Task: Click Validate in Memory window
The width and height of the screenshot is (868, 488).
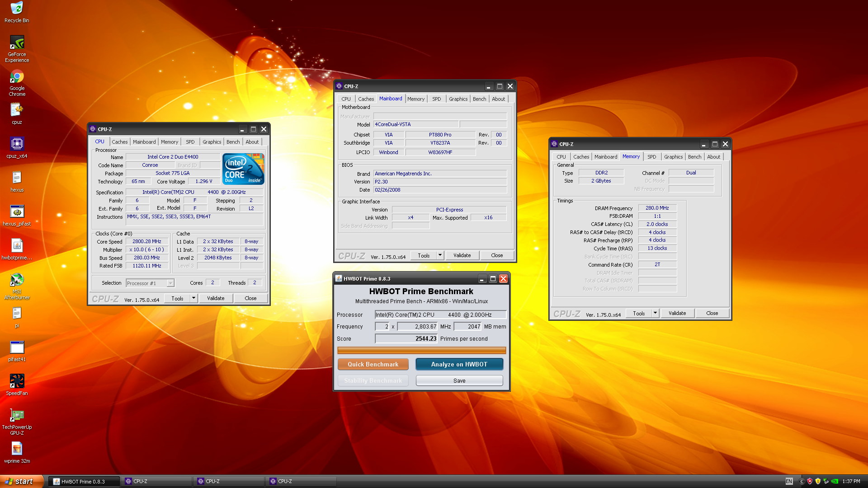Action: tap(677, 313)
